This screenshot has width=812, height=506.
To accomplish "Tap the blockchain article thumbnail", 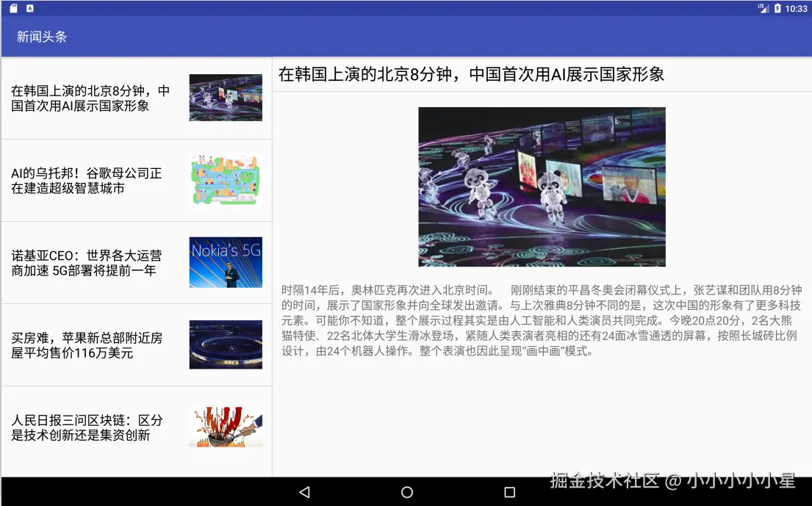I will [x=226, y=425].
